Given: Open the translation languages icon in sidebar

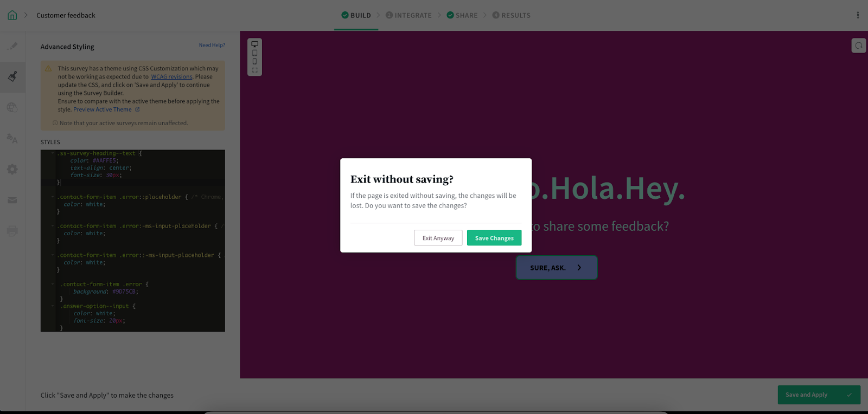Looking at the screenshot, I should point(12,139).
